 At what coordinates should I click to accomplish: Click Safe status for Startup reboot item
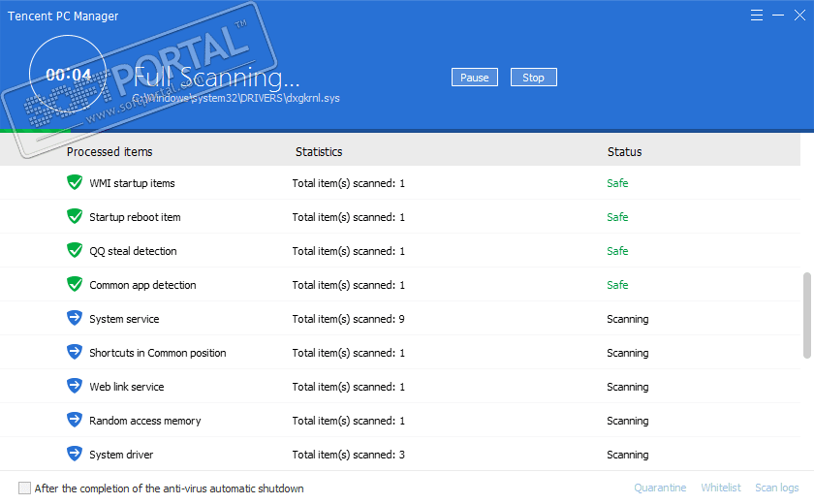(x=617, y=217)
